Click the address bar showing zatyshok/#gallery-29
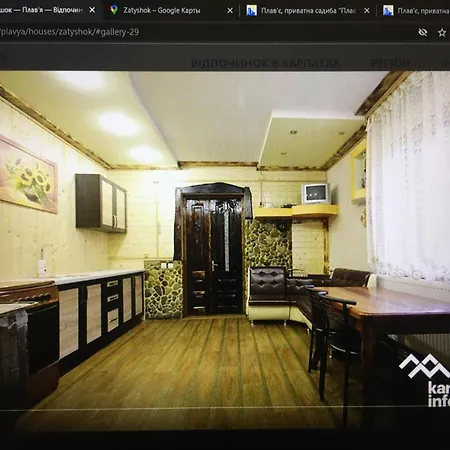The height and width of the screenshot is (450, 450). 69,32
